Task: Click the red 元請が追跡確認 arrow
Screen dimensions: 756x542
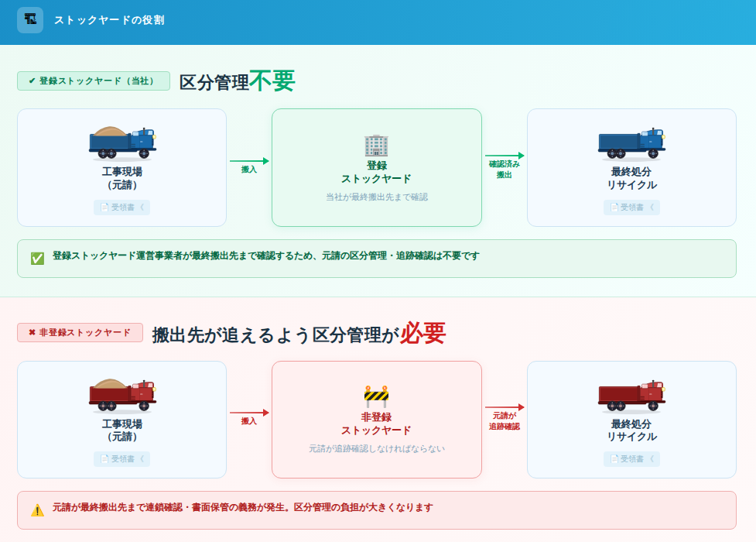Action: tap(505, 408)
